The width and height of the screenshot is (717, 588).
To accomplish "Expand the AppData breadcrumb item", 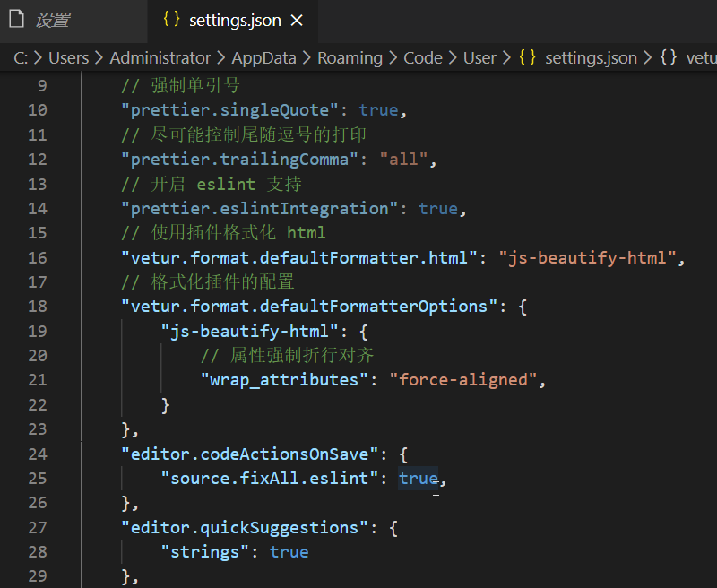I will point(263,58).
